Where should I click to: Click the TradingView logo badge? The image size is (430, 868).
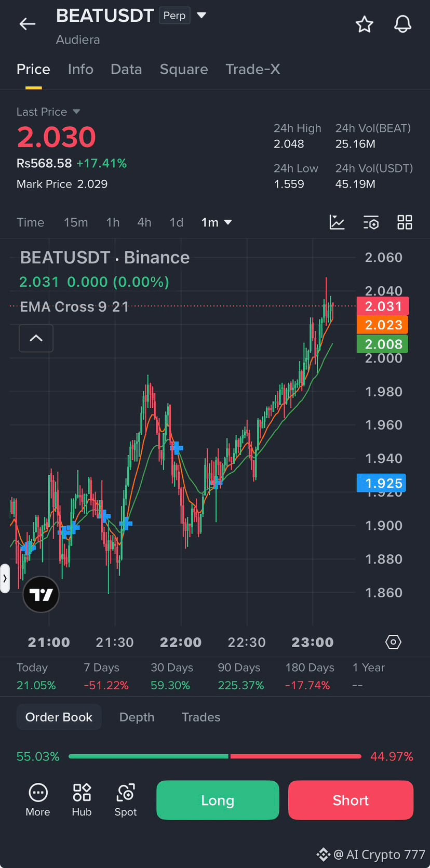[41, 594]
